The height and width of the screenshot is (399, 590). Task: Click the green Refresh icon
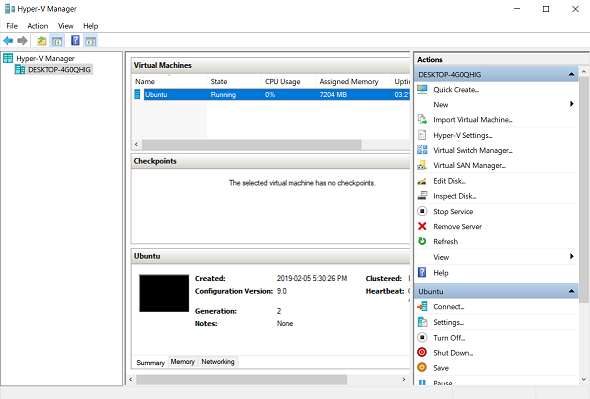(x=422, y=241)
